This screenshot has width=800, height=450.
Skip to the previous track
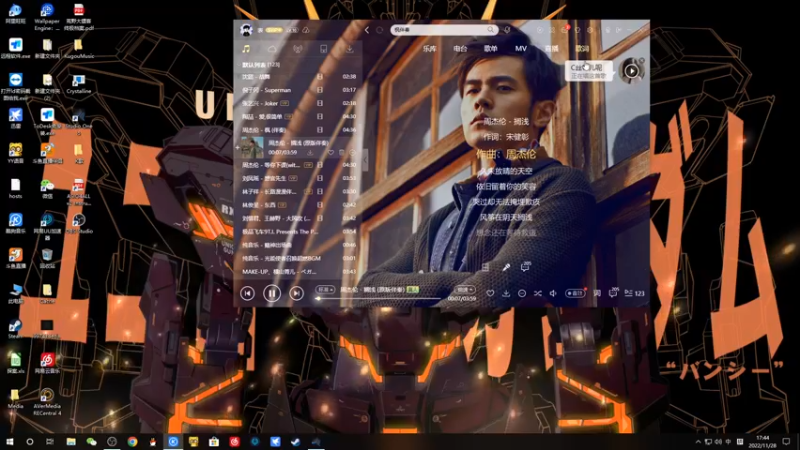[247, 293]
